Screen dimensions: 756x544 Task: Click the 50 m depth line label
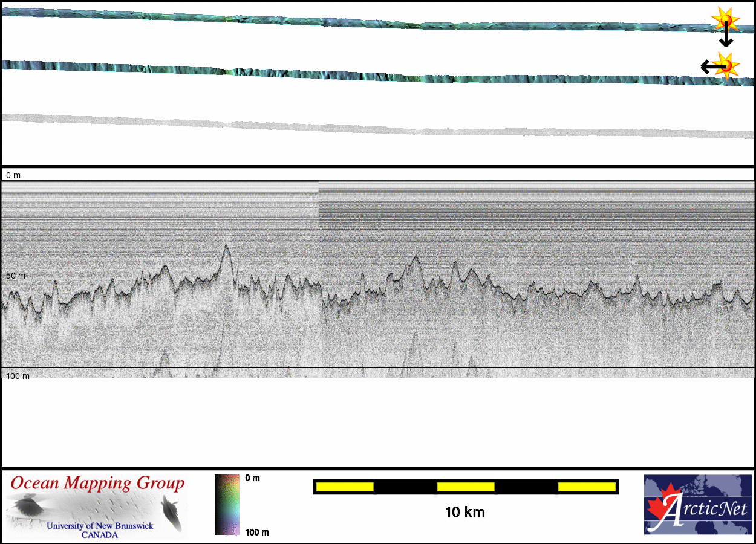(16, 276)
